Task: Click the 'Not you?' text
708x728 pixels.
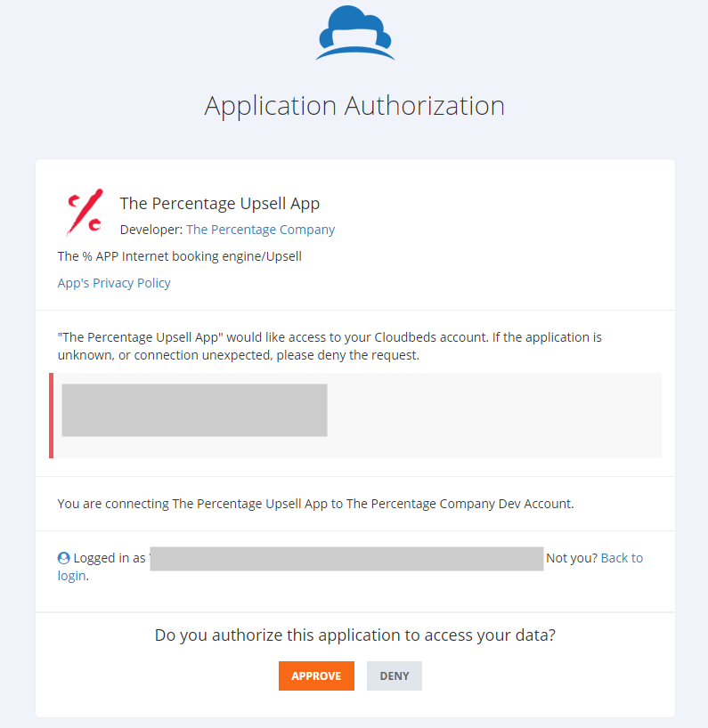Action: 572,558
